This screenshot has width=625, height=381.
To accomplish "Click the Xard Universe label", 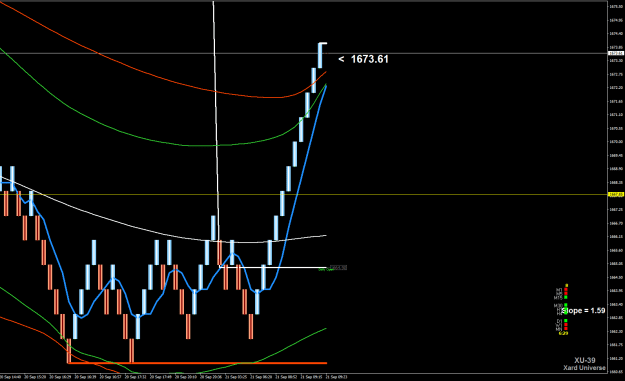I will (584, 368).
